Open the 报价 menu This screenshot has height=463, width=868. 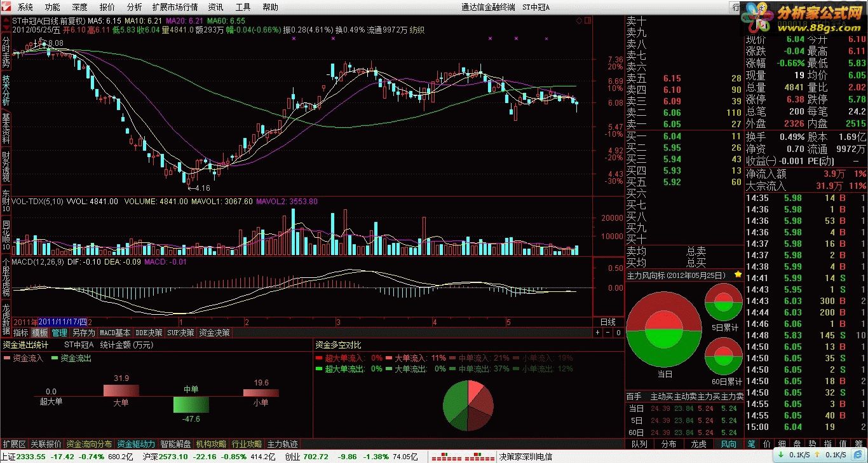click(107, 8)
